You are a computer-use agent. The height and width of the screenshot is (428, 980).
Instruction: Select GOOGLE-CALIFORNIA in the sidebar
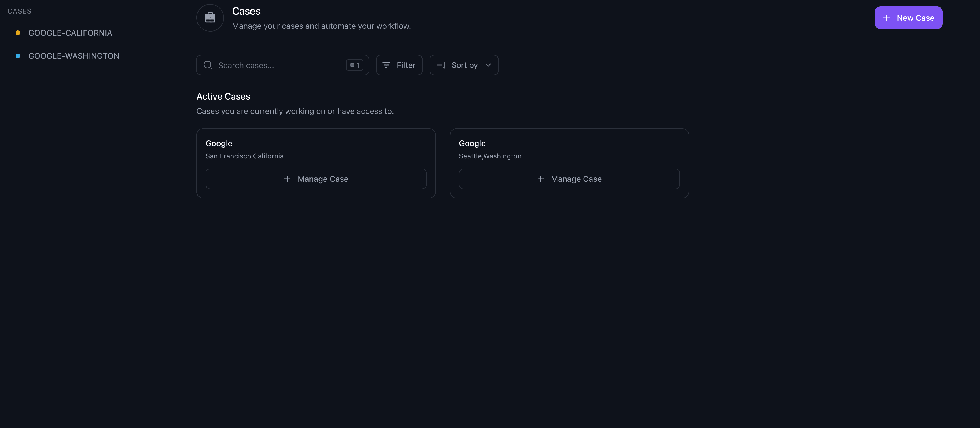click(70, 33)
